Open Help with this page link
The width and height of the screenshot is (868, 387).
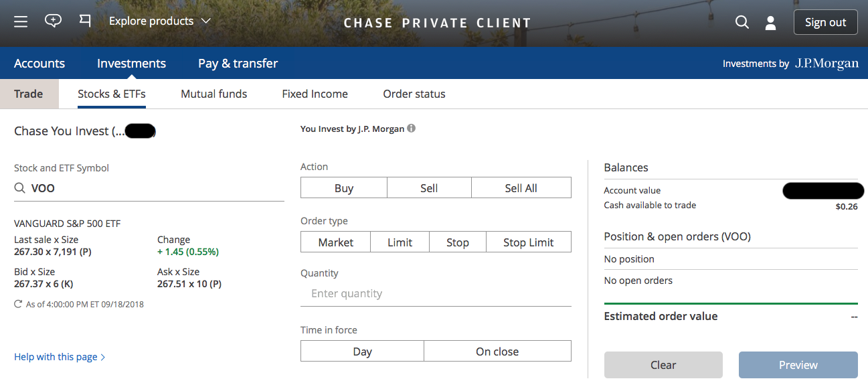[x=60, y=357]
